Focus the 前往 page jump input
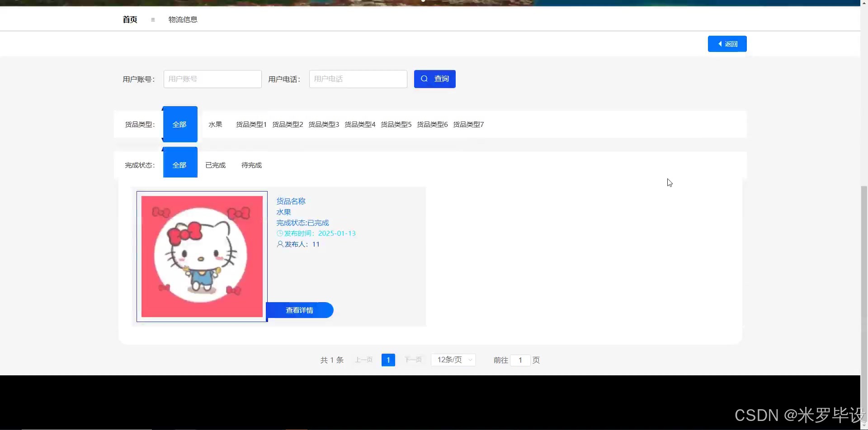This screenshot has height=430, width=868. tap(520, 360)
